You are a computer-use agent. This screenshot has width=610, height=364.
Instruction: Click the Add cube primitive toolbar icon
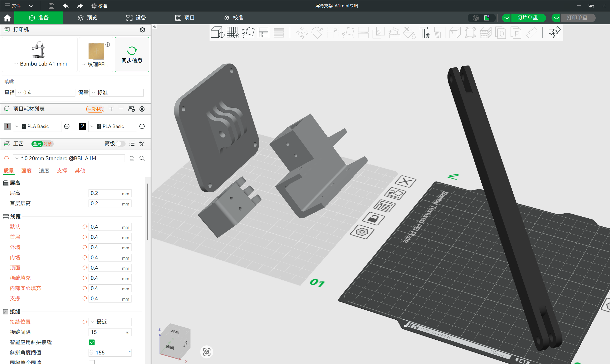point(217,33)
